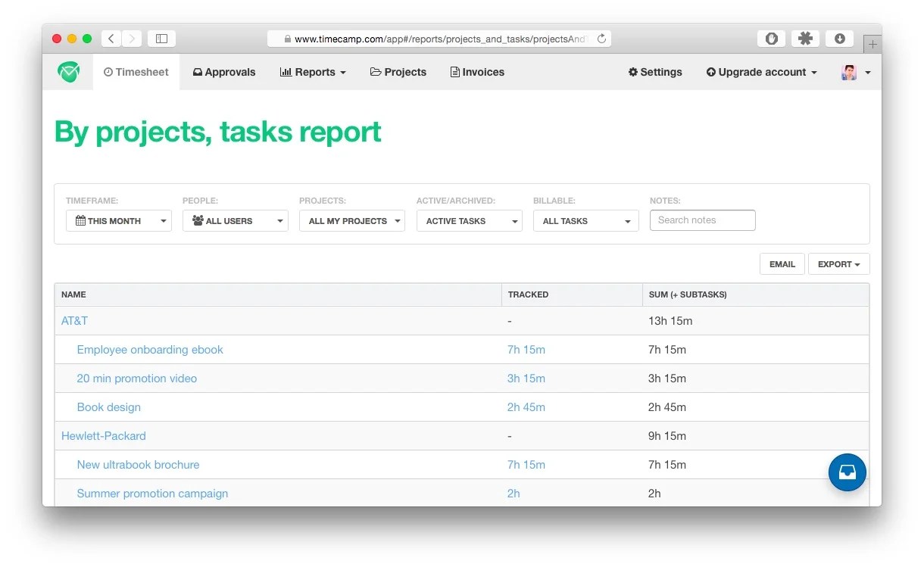
Task: Open the Invoices menu item
Action: pos(477,72)
